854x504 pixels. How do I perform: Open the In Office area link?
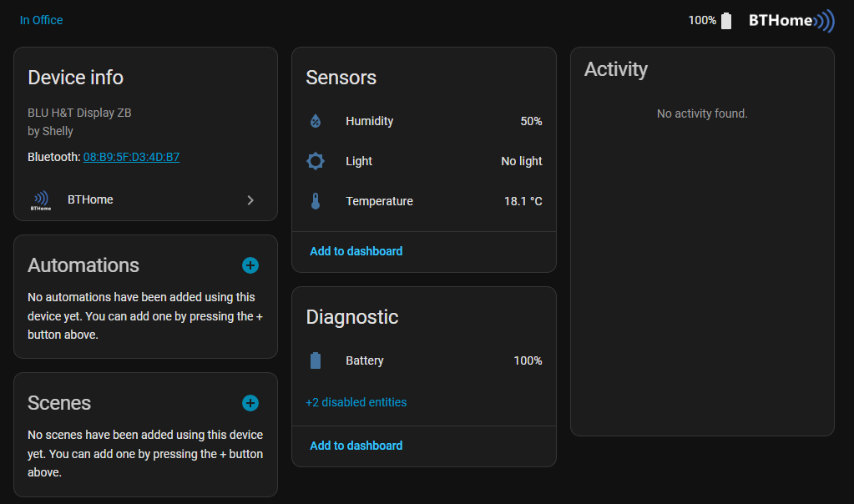tap(42, 20)
